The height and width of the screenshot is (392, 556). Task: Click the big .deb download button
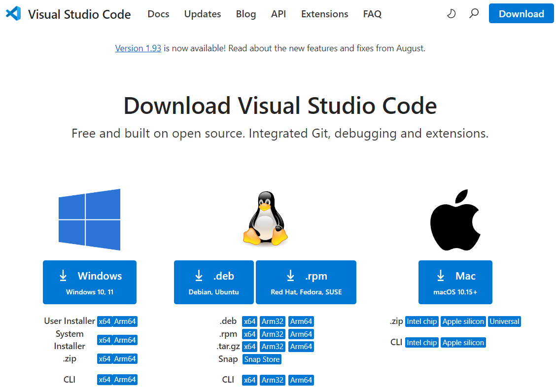coord(214,283)
